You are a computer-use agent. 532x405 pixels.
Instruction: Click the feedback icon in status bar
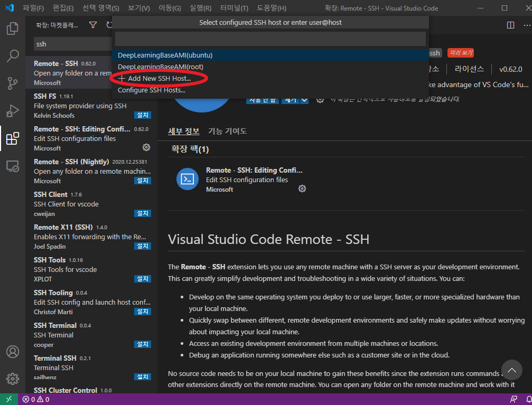514,399
